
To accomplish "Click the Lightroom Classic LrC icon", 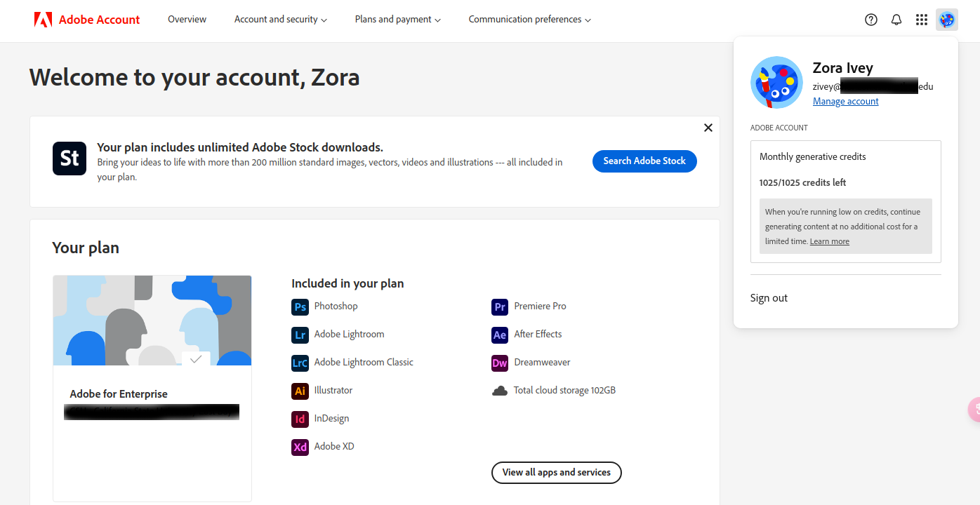I will click(300, 363).
